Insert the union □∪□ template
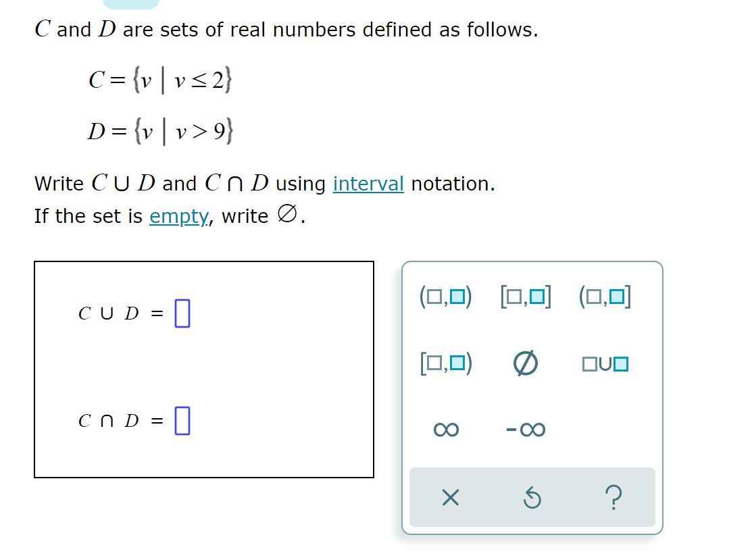Screen dimensions: 752x560 point(605,363)
